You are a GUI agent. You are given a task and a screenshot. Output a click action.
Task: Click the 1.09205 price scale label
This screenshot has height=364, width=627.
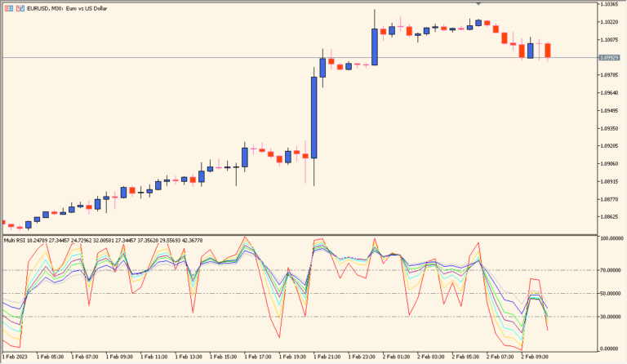point(610,146)
